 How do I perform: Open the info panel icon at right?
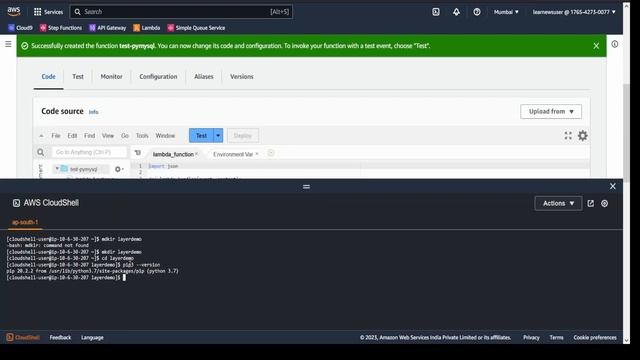point(614,44)
